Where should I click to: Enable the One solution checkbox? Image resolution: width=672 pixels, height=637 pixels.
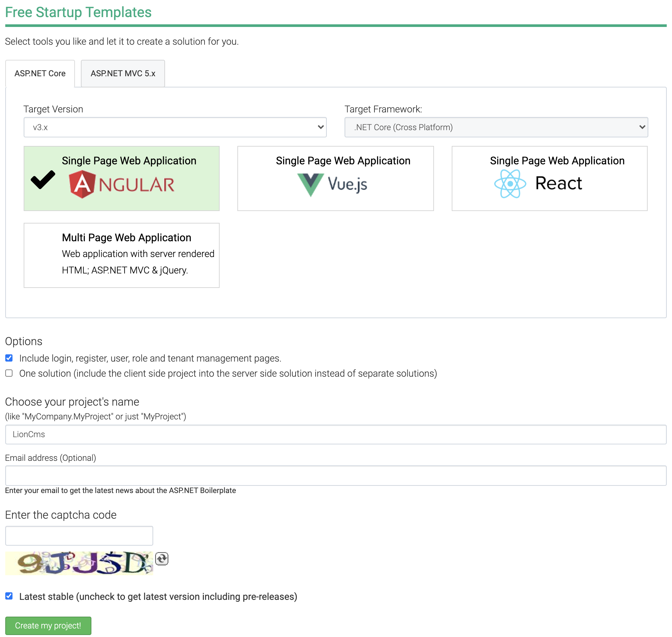[9, 373]
